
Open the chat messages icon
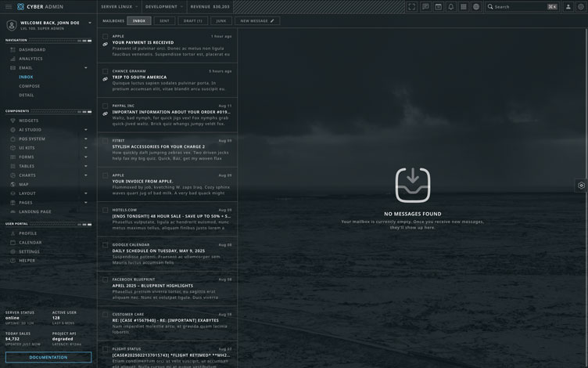point(425,6)
